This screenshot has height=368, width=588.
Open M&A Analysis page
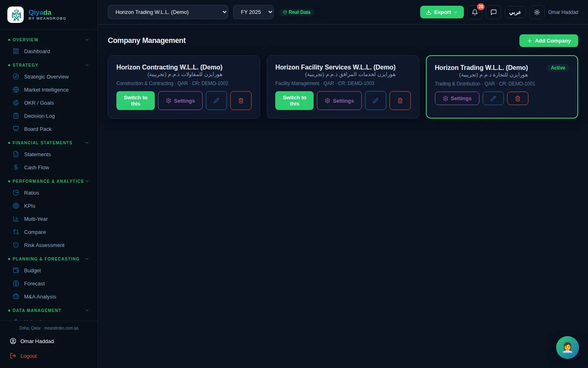(x=49, y=297)
